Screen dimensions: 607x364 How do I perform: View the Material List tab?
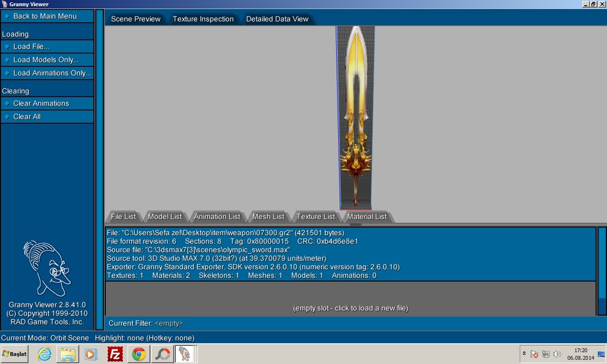pyautogui.click(x=367, y=217)
